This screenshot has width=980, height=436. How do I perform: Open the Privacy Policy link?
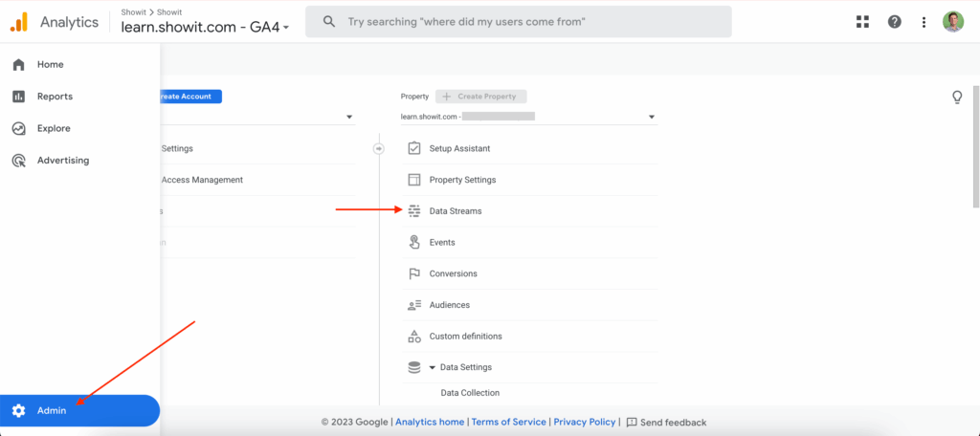(584, 422)
